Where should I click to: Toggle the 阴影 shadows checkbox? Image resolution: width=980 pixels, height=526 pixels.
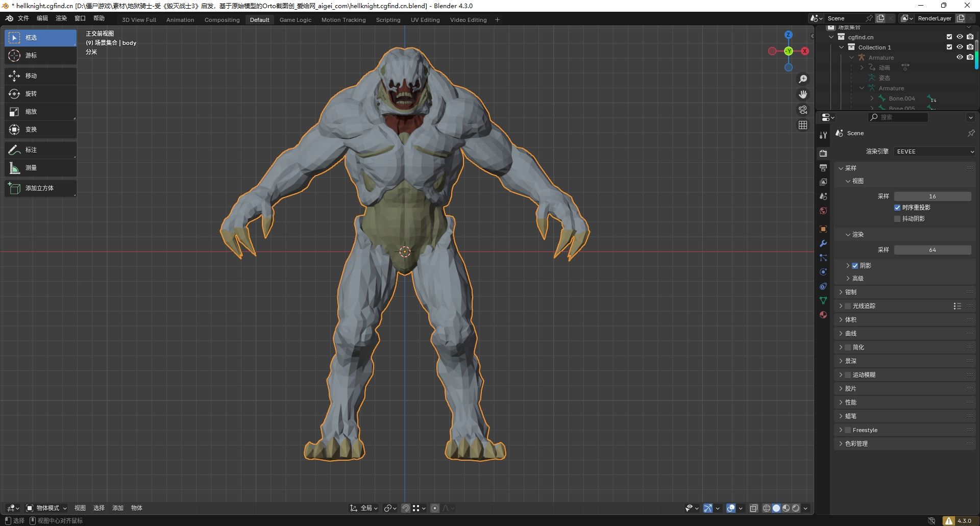pyautogui.click(x=855, y=266)
